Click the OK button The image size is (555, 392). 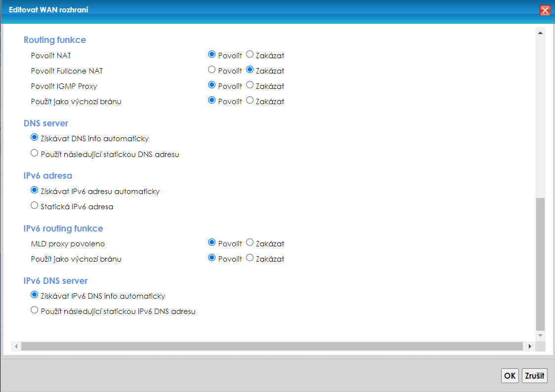pyautogui.click(x=510, y=376)
